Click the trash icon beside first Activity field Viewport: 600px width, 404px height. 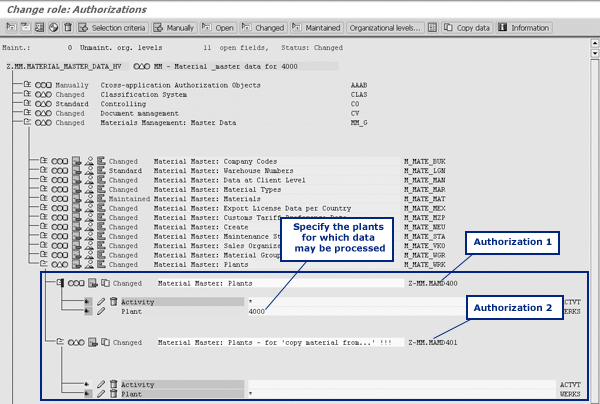pos(113,300)
